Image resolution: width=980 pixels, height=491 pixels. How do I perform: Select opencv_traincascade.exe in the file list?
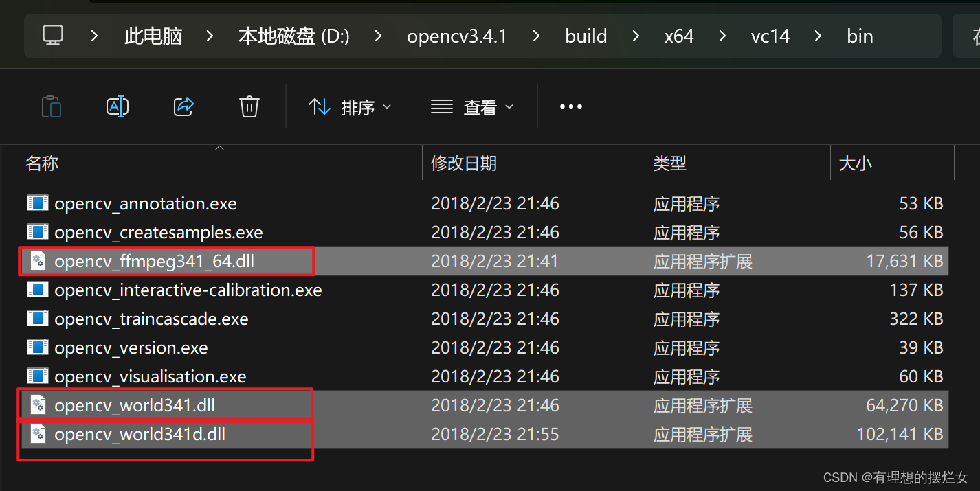(x=151, y=319)
